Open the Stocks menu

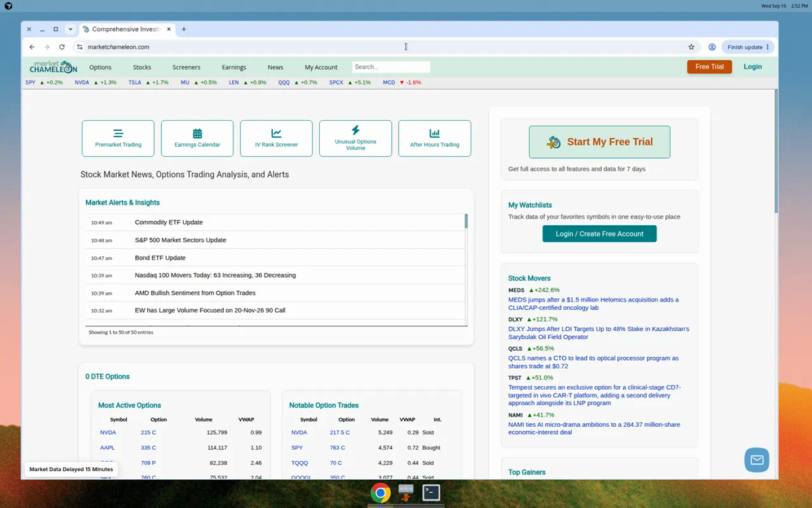click(142, 67)
